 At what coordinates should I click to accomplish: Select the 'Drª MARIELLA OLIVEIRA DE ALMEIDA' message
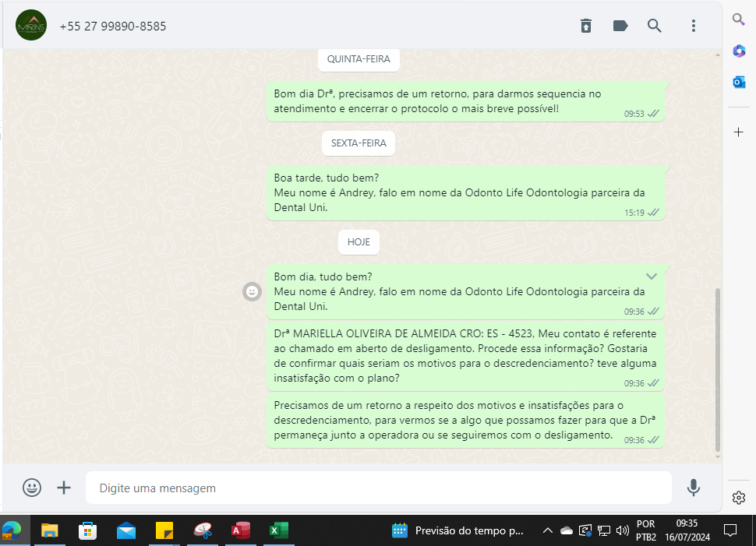coord(466,356)
